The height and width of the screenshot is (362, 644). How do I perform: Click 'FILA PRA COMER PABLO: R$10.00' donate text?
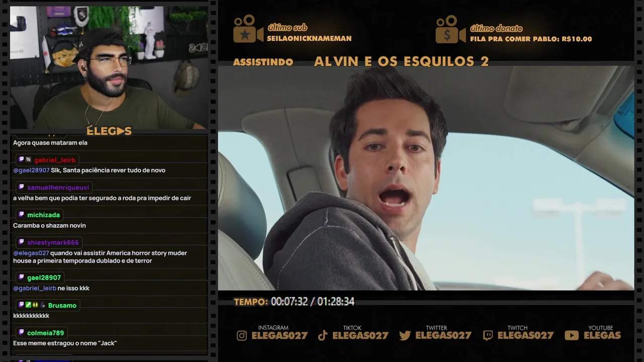[531, 39]
